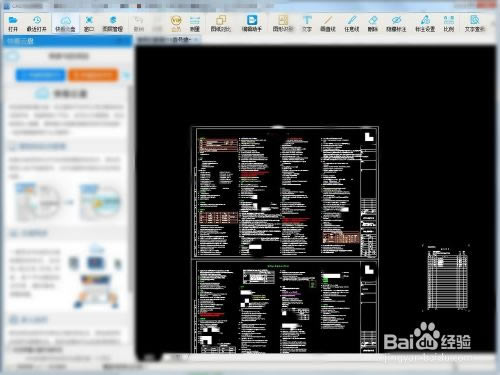Viewport: 500px width, 375px height.
Task: Open the 会员 VIP membership icon
Action: pyautogui.click(x=176, y=23)
